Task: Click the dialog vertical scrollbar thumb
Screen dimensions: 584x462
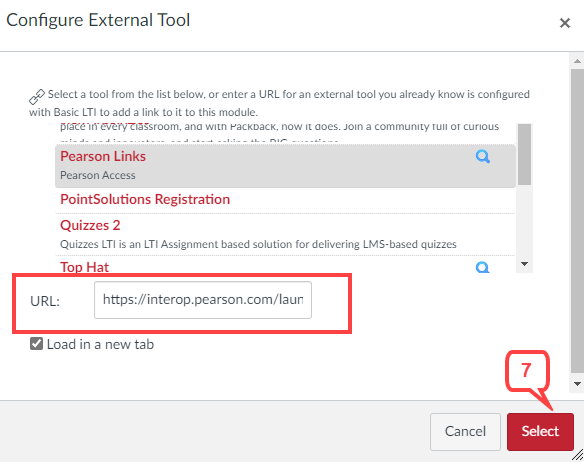Action: [577, 221]
